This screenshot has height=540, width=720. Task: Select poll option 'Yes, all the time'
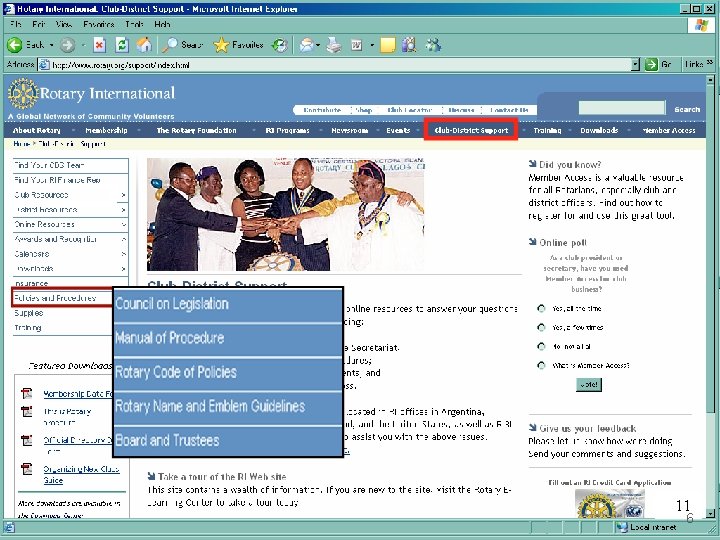pos(541,309)
